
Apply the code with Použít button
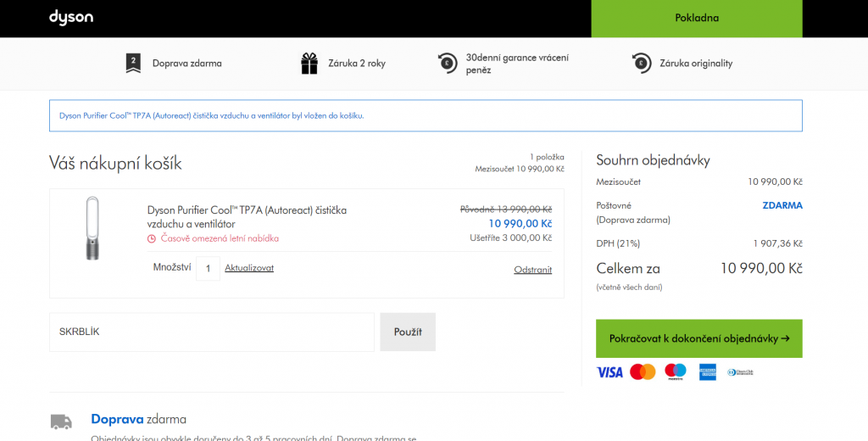pyautogui.click(x=408, y=332)
